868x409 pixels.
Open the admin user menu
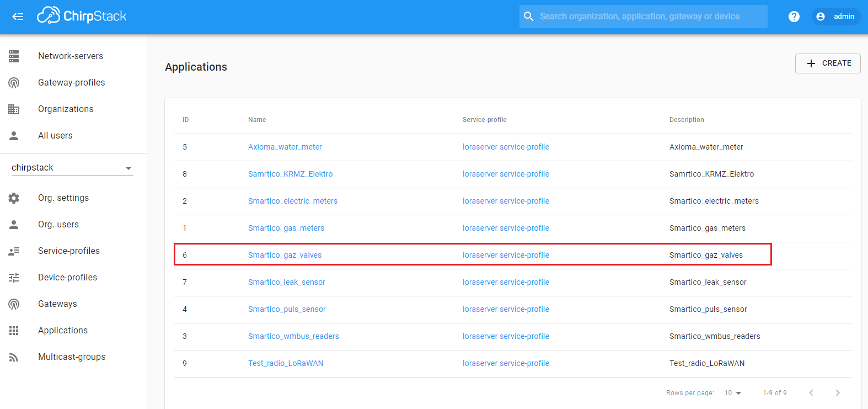836,17
